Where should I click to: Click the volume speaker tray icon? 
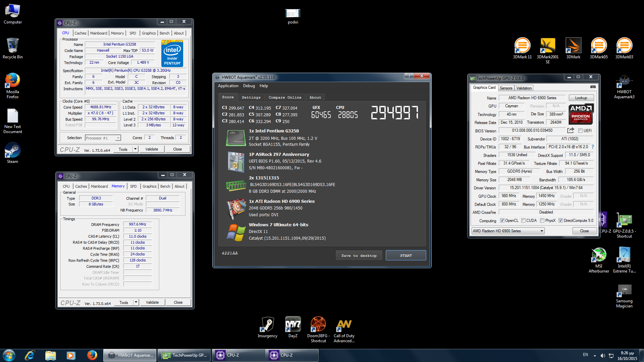click(603, 356)
